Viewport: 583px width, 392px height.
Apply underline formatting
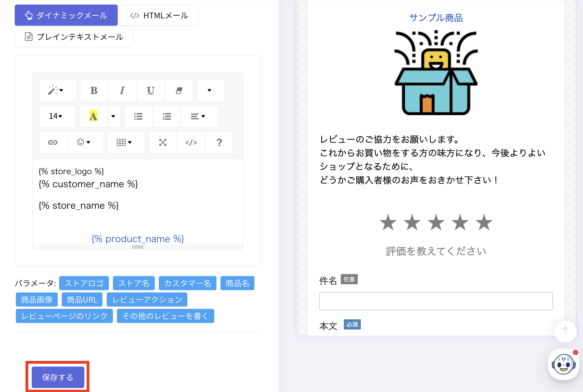point(151,91)
